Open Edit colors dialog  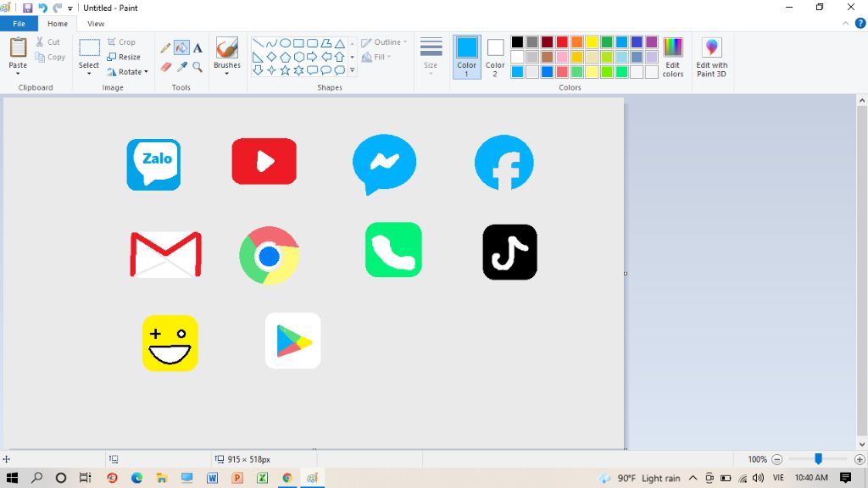tap(673, 58)
